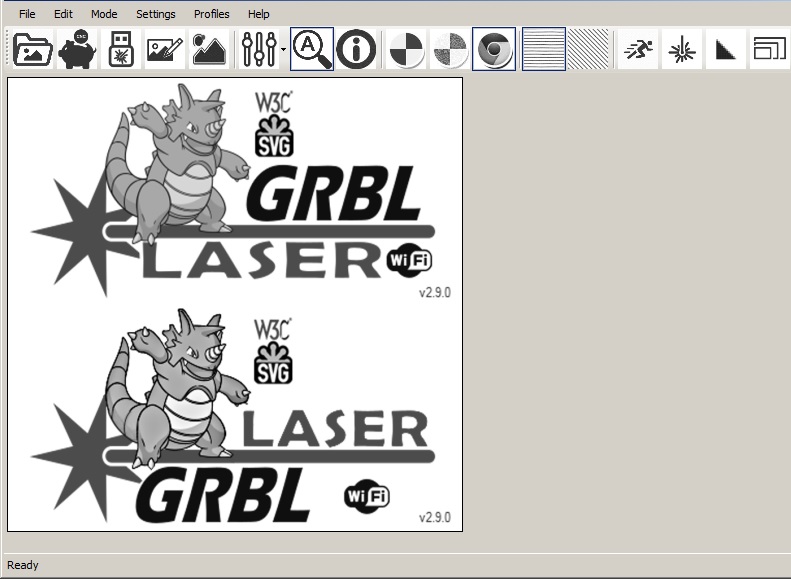This screenshot has height=579, width=791.
Task: Click the overlapping rectangles icon
Action: pyautogui.click(x=770, y=49)
